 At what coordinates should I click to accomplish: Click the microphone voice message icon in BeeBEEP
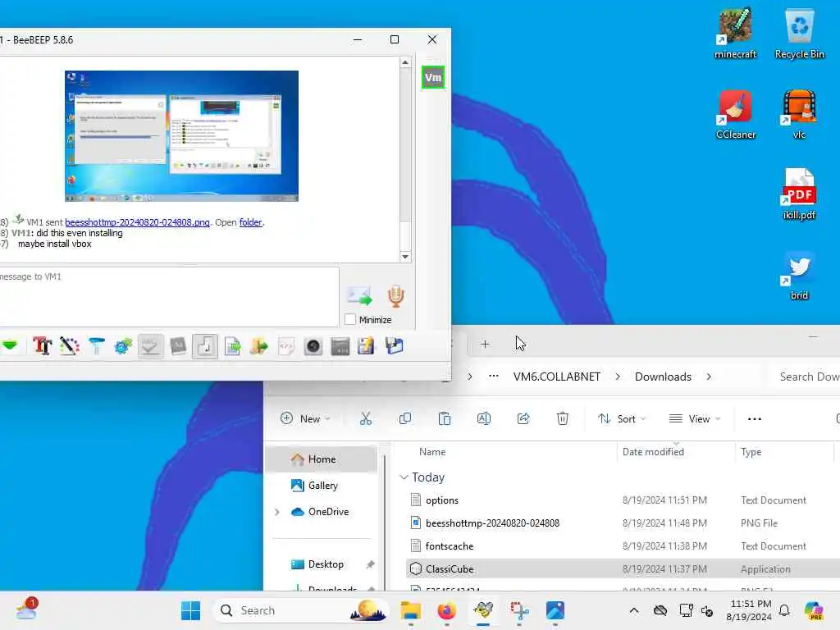point(396,295)
